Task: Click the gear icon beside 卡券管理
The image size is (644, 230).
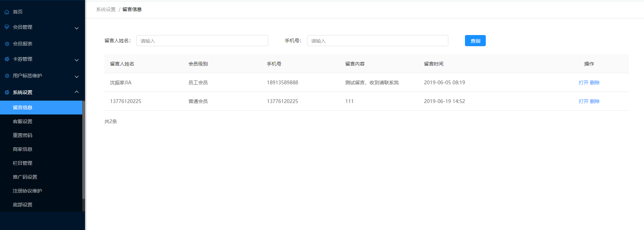Action: pyautogui.click(x=7, y=59)
